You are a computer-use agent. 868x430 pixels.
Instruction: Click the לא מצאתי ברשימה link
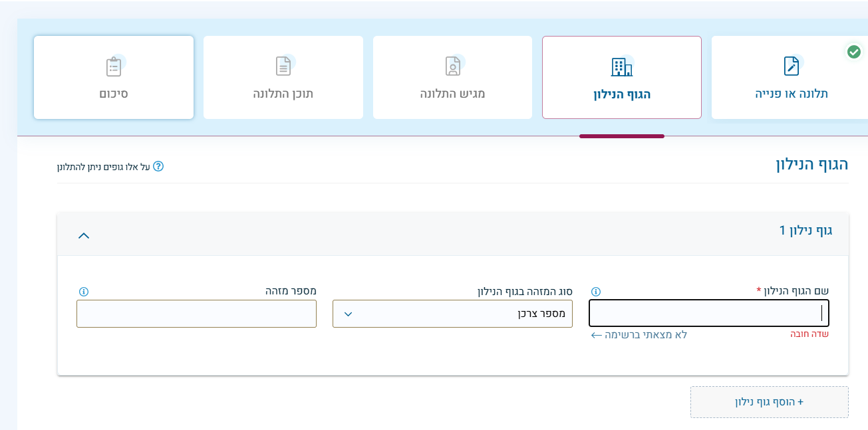(x=639, y=335)
